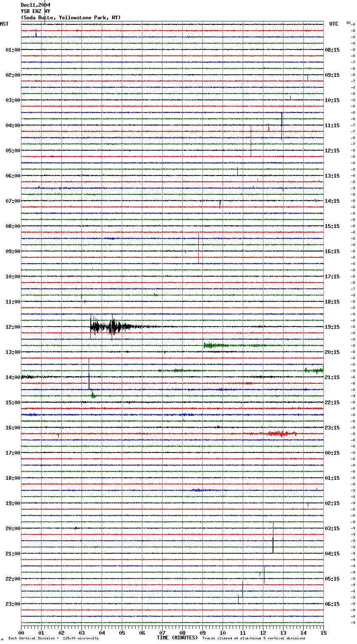Click the UTC column header
The image size is (357, 644).
pyautogui.click(x=333, y=24)
